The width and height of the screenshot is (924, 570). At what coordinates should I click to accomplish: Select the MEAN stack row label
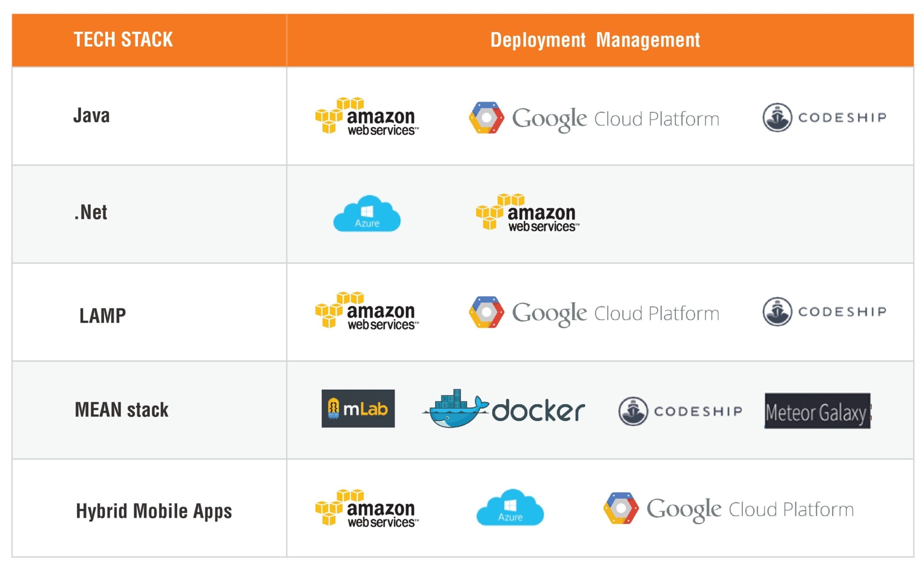point(122,410)
